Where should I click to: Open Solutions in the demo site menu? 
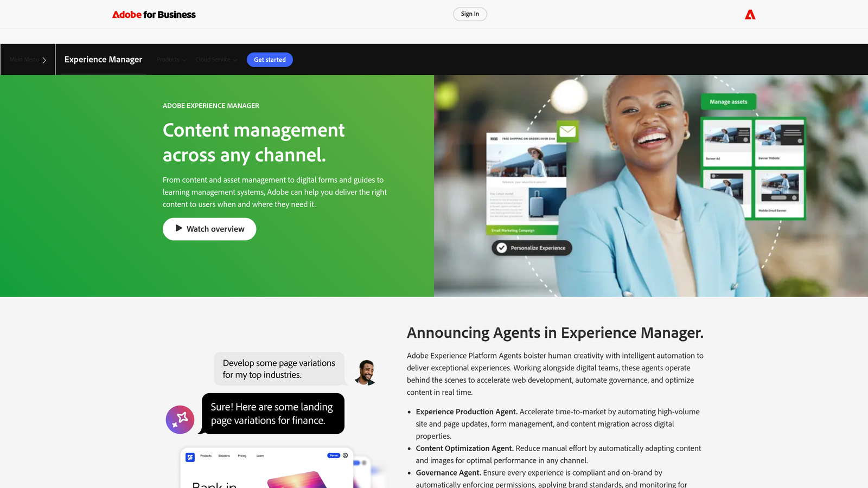[x=224, y=456]
